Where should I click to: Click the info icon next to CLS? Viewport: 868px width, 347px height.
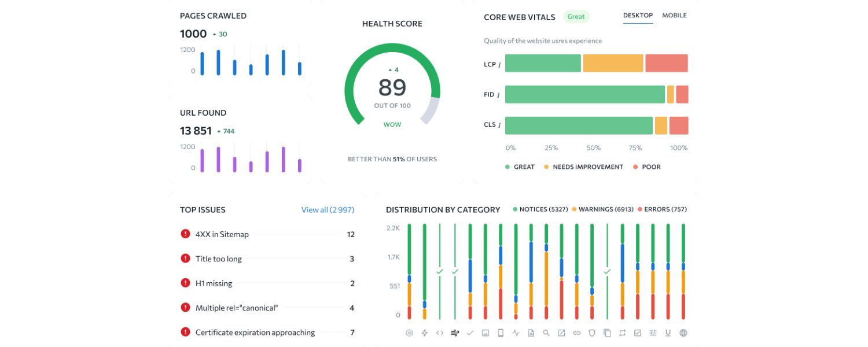pos(499,125)
